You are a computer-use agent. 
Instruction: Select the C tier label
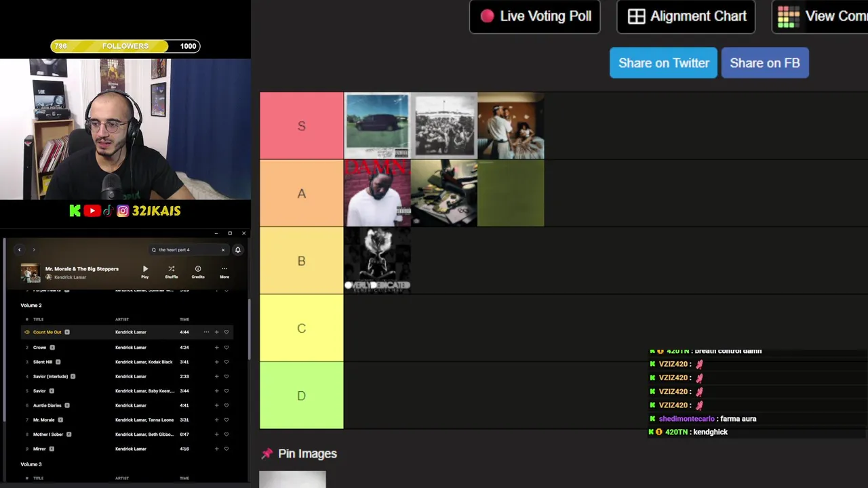pos(302,328)
